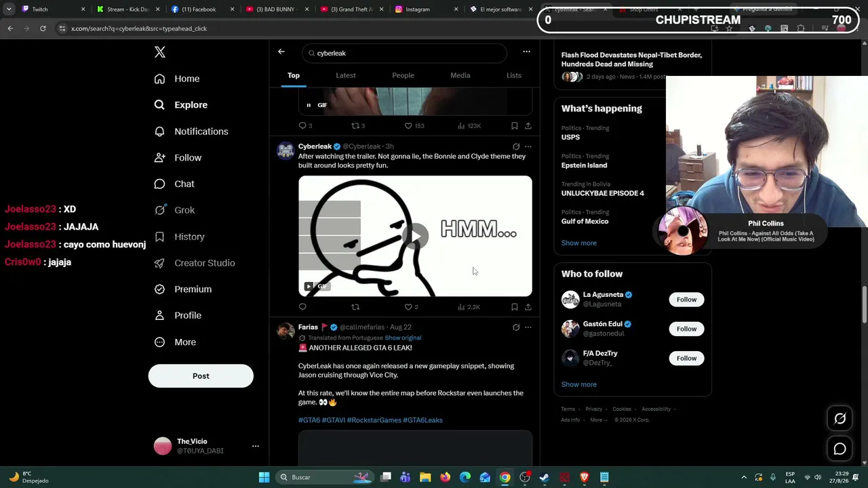Open Brave browser from the taskbar
Screen dimensions: 868x488
(585, 477)
